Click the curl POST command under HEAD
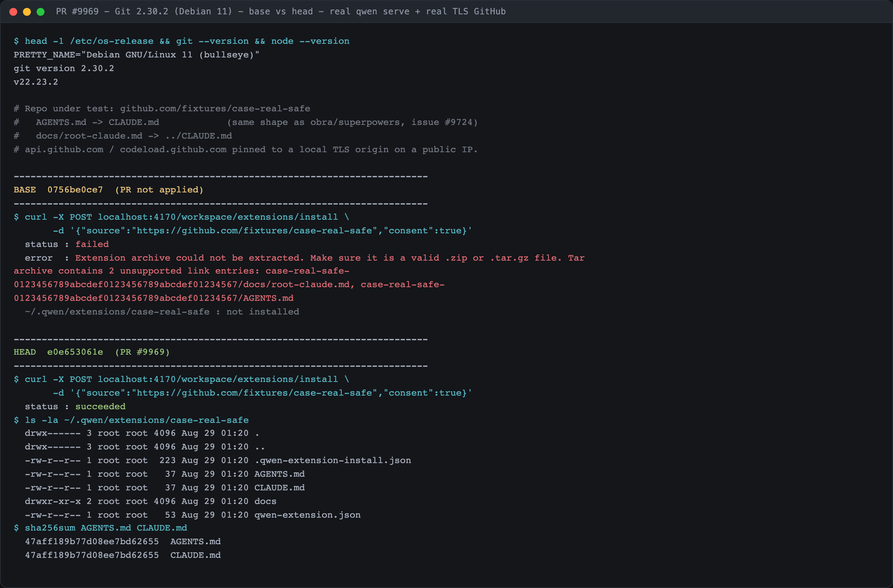The height and width of the screenshot is (588, 893). (x=182, y=379)
